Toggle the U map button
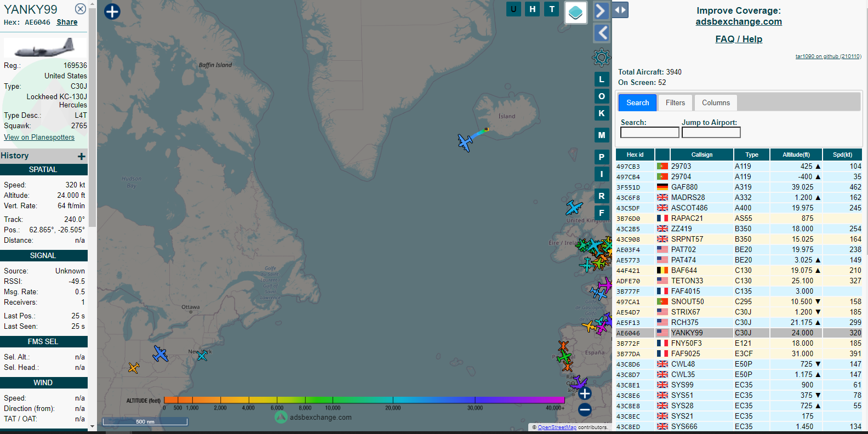 [513, 9]
